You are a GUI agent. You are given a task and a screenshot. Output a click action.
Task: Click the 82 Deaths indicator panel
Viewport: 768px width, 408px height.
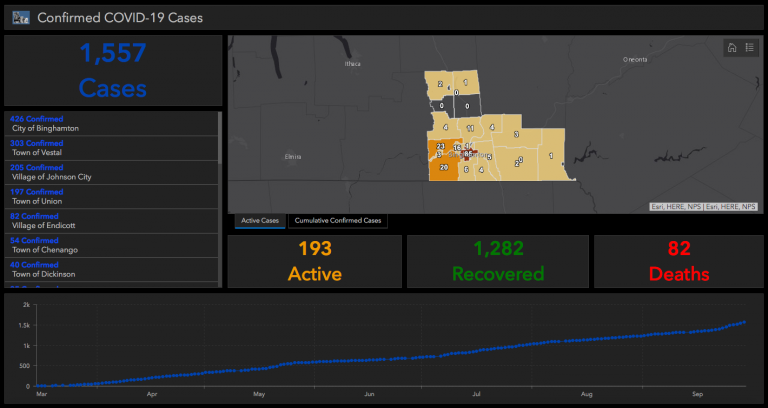tap(677, 261)
